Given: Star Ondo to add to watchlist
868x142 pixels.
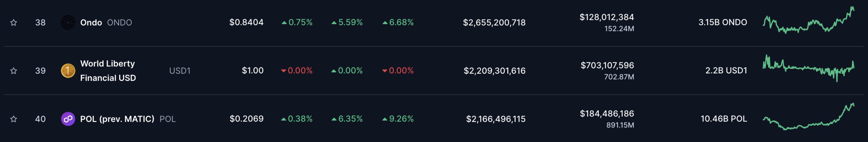Looking at the screenshot, I should click(x=14, y=23).
